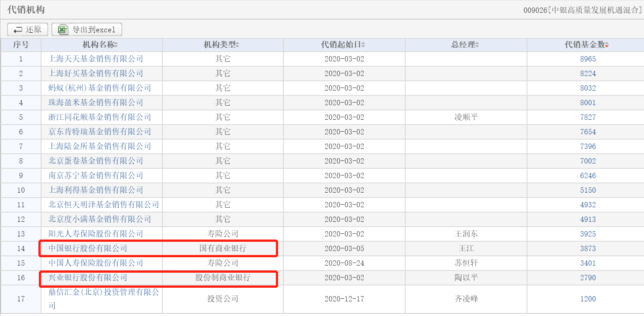This screenshot has width=644, height=316.
Task: Open 珠海盈米基金销售有限公司 link
Action: 96,103
